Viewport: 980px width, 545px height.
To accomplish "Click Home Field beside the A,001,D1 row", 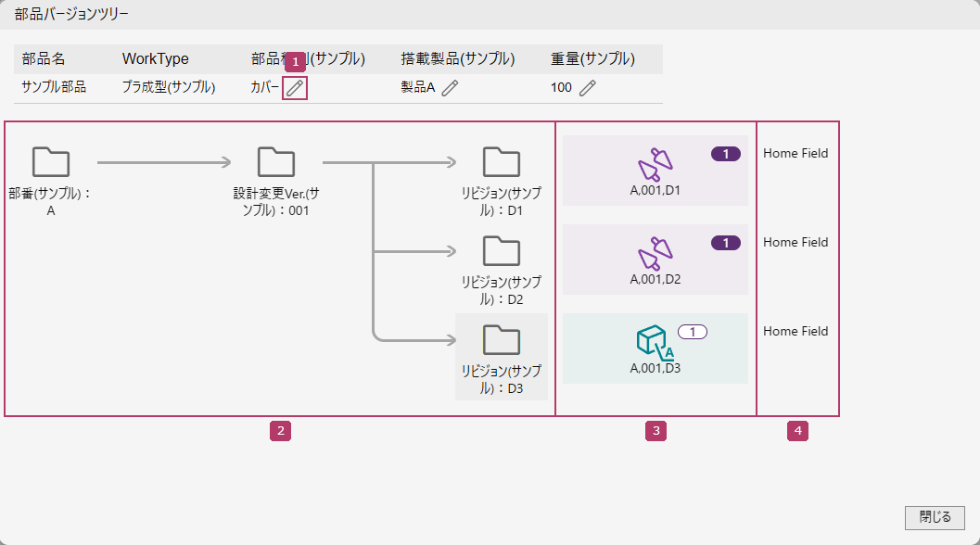I will (795, 154).
